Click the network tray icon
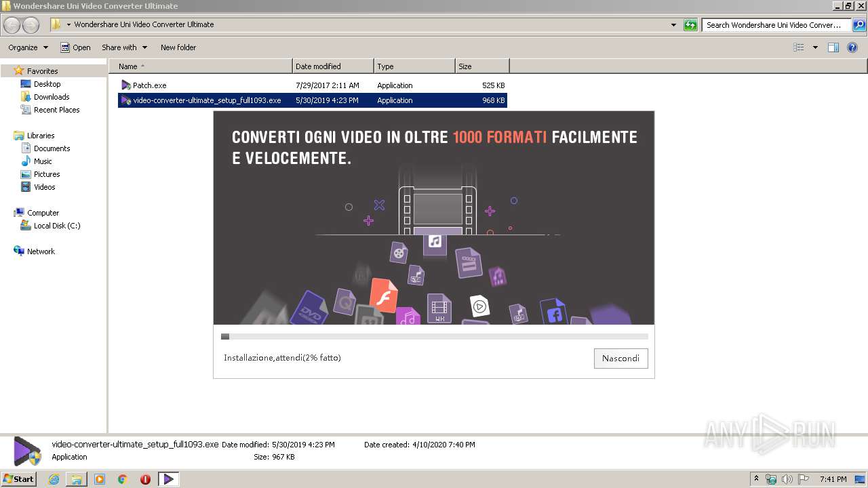868x488 pixels. click(x=771, y=479)
